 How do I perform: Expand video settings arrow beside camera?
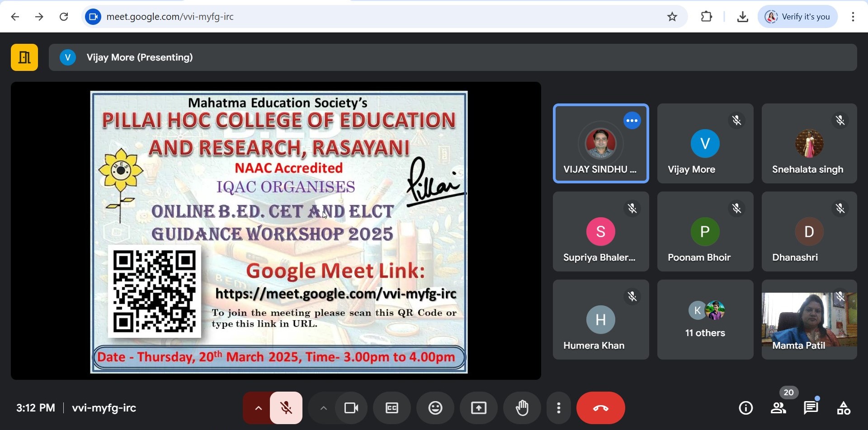tap(323, 408)
